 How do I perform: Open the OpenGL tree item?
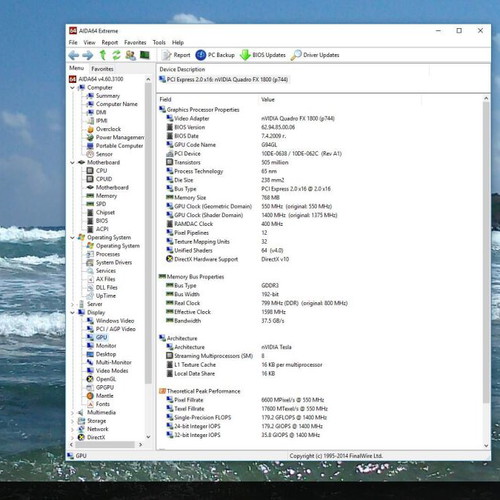(x=106, y=379)
